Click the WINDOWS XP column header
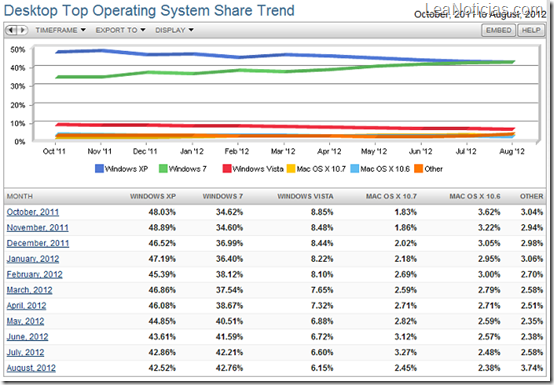 (153, 196)
